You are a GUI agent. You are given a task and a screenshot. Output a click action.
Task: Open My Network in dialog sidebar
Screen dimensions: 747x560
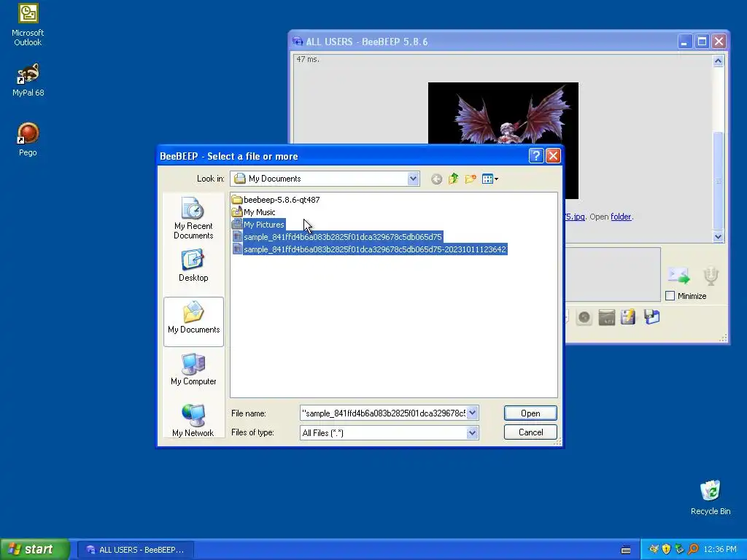click(x=193, y=421)
